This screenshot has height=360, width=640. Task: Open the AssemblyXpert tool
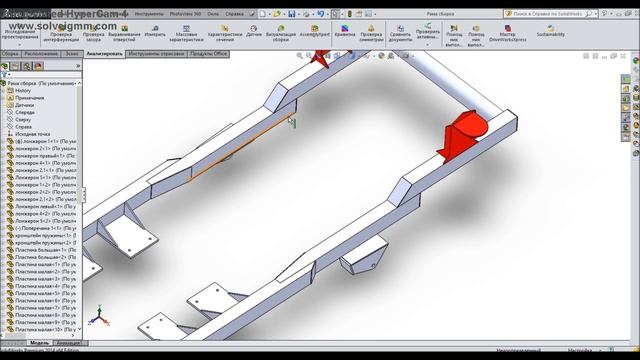click(314, 31)
